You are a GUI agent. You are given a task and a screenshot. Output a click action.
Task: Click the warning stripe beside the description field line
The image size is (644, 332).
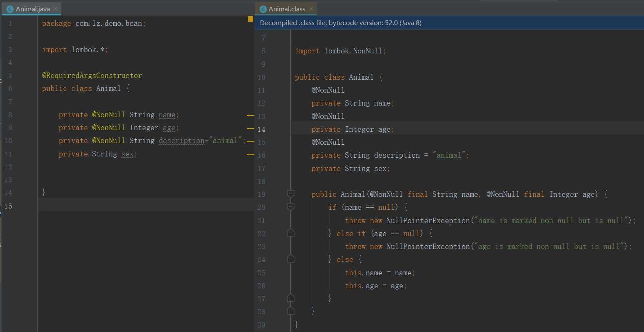[250, 141]
